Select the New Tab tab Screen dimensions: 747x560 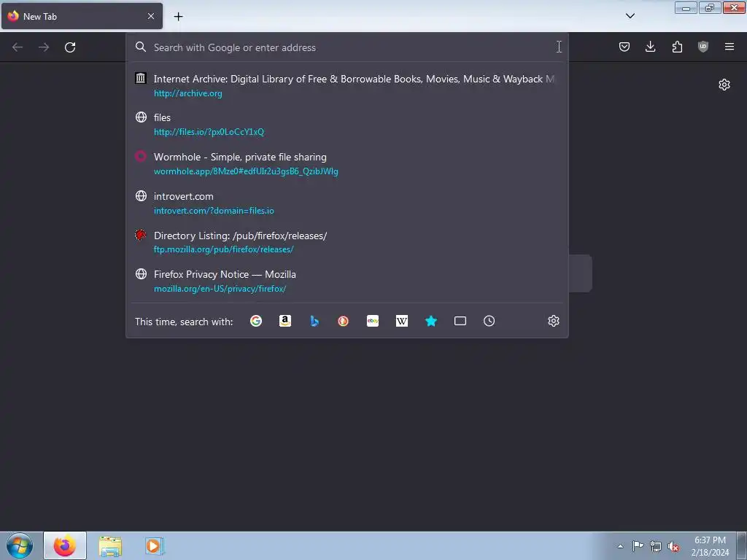[x=82, y=16]
